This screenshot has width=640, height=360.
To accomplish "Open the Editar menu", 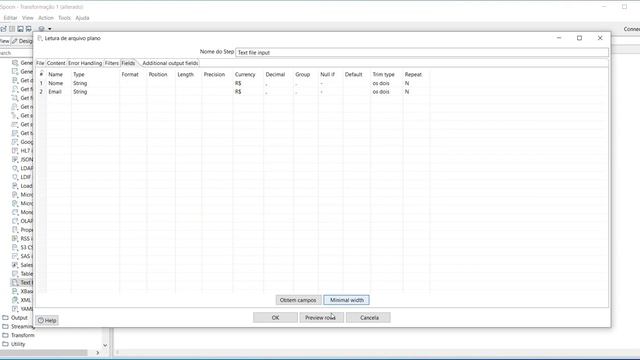I will coord(10,18).
